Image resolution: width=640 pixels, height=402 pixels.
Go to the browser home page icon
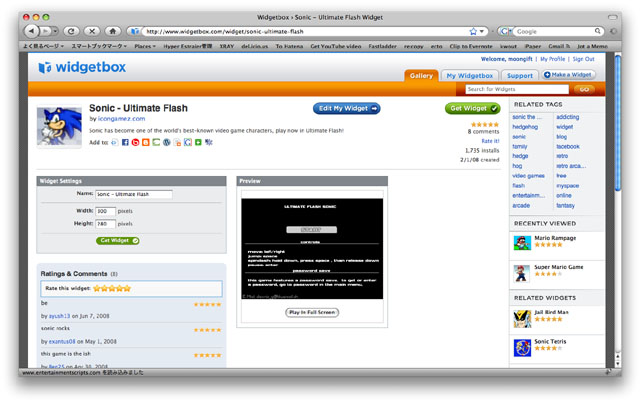click(113, 31)
